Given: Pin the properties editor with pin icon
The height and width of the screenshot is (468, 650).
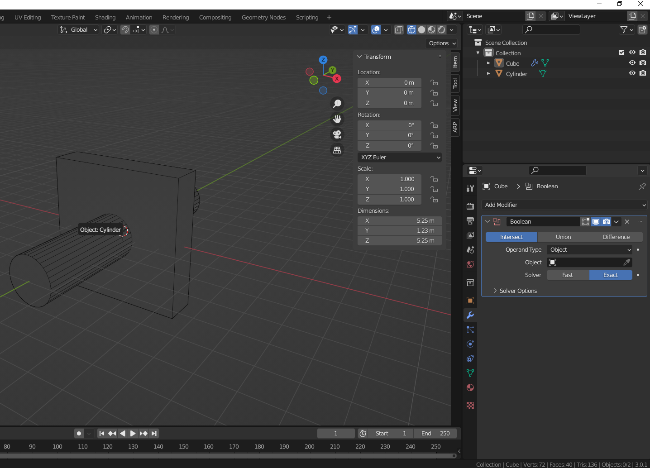Looking at the screenshot, I should [642, 187].
